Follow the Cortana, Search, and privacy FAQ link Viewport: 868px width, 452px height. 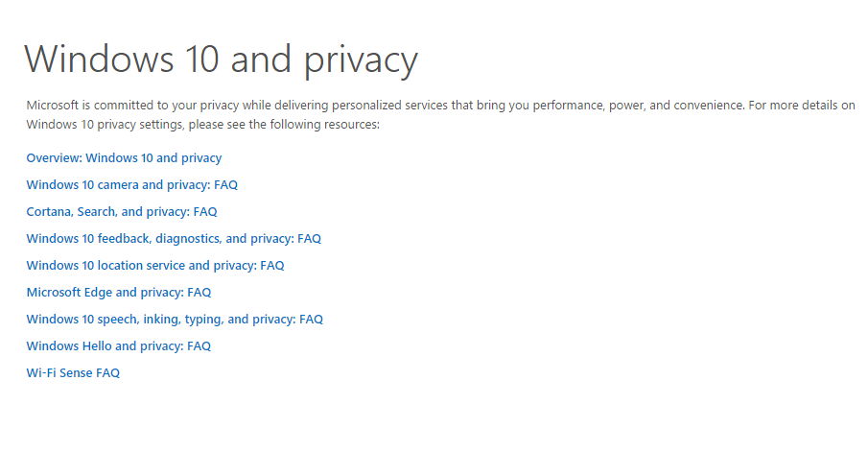click(x=122, y=211)
